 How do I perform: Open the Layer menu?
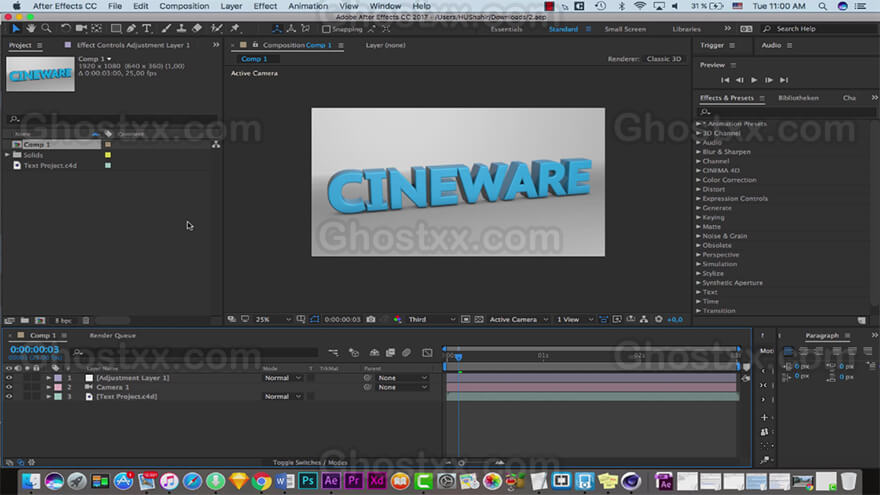click(x=231, y=6)
